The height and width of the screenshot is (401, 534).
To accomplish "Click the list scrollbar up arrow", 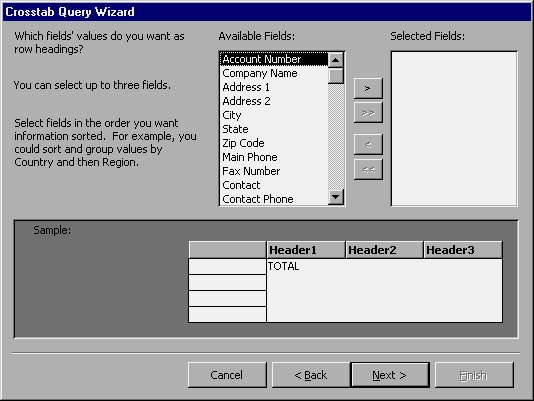I will click(336, 60).
